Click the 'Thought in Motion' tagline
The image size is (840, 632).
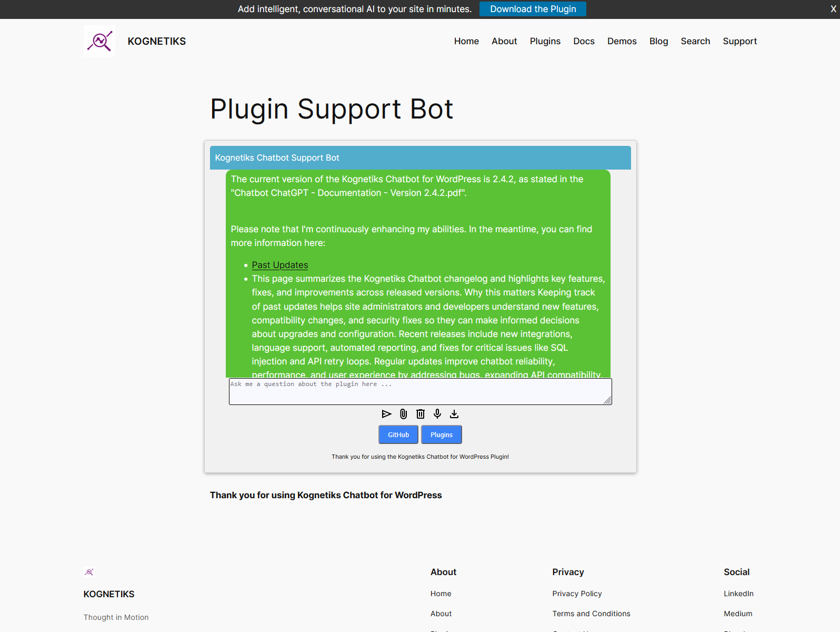pos(116,617)
